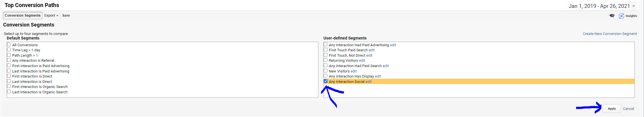Expand the date range dropdown arrow
This screenshot has width=644, height=117.
[x=634, y=6]
